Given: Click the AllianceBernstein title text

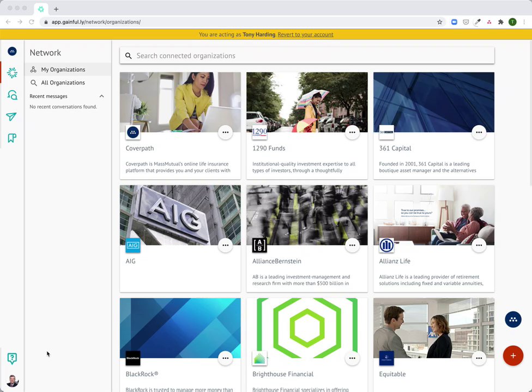Looking at the screenshot, I should click(276, 261).
